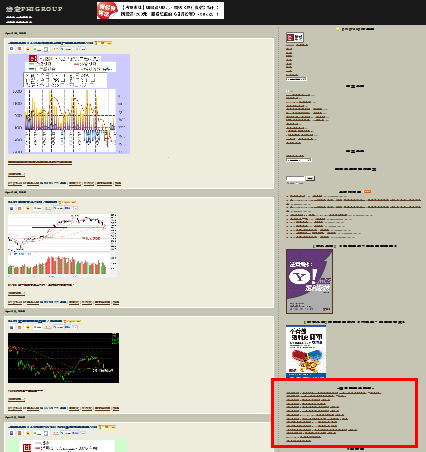
Task: Click the orange share icon in the second post with the line stock chart
Action: coord(19,208)
